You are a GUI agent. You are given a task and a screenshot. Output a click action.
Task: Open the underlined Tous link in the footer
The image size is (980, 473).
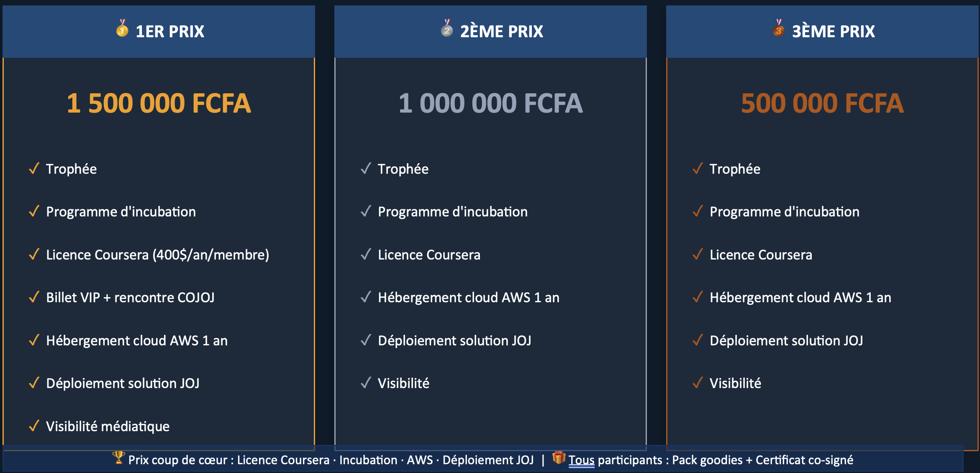[581, 460]
